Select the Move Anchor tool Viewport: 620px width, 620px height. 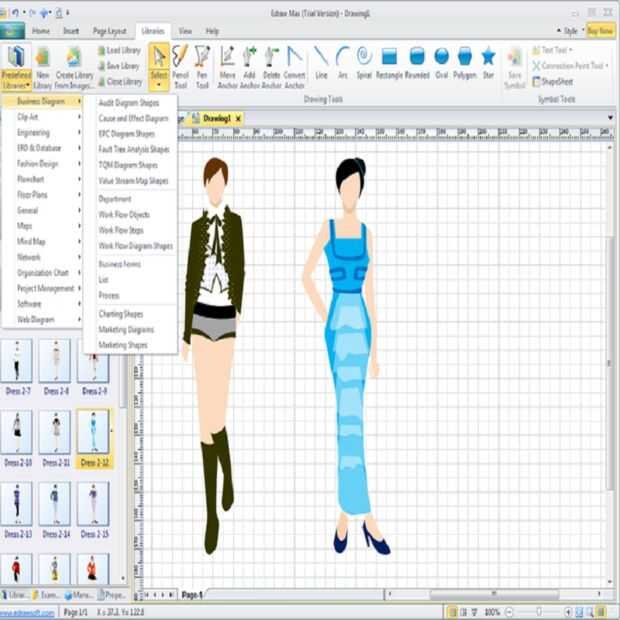point(227,67)
